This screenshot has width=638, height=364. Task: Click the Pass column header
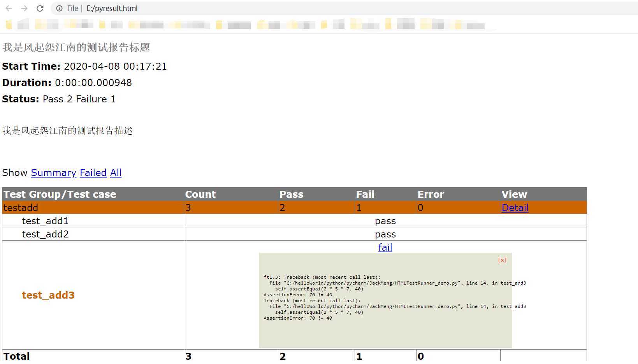tap(291, 194)
